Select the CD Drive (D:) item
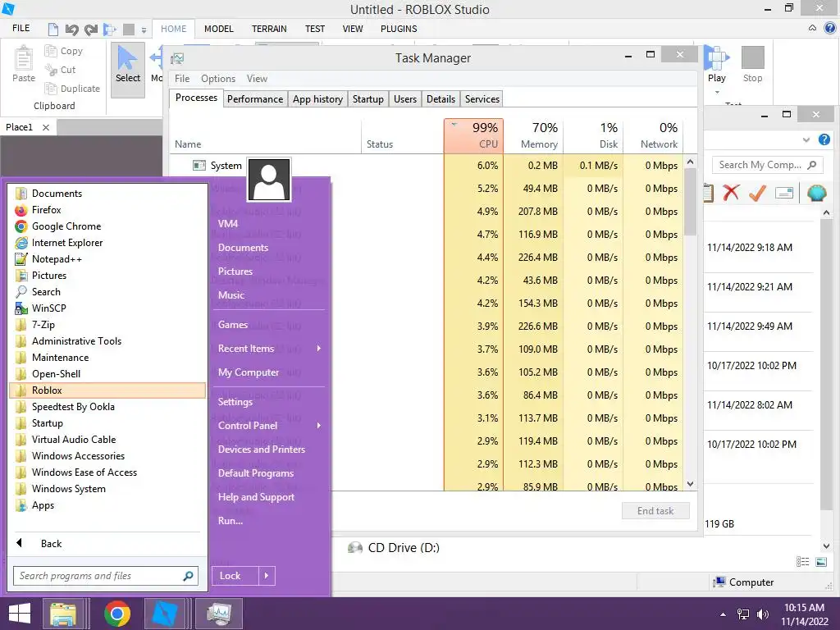 pyautogui.click(x=395, y=547)
